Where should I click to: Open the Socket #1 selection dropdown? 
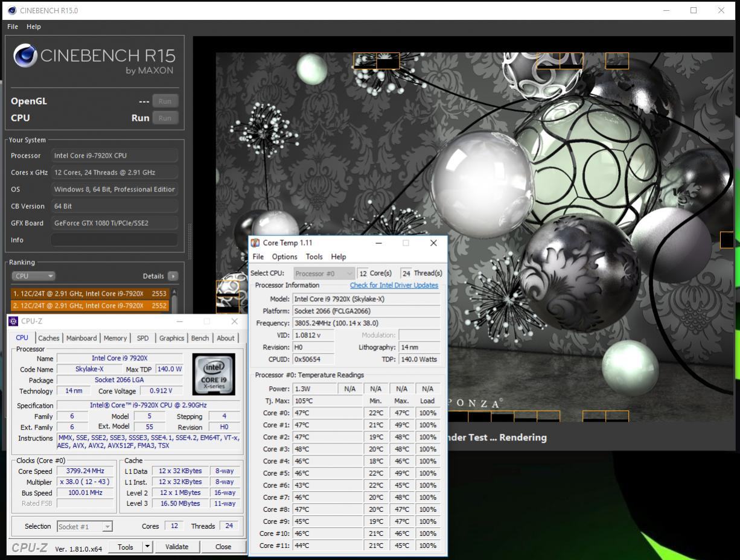click(85, 526)
